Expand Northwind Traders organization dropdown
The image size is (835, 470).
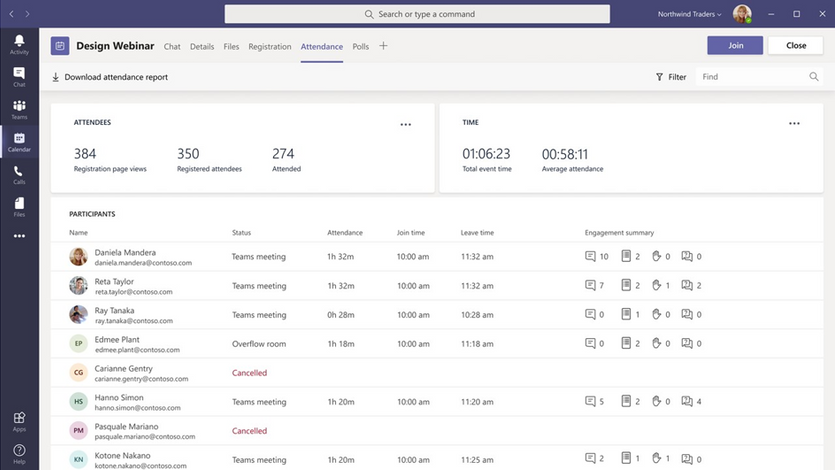[689, 14]
